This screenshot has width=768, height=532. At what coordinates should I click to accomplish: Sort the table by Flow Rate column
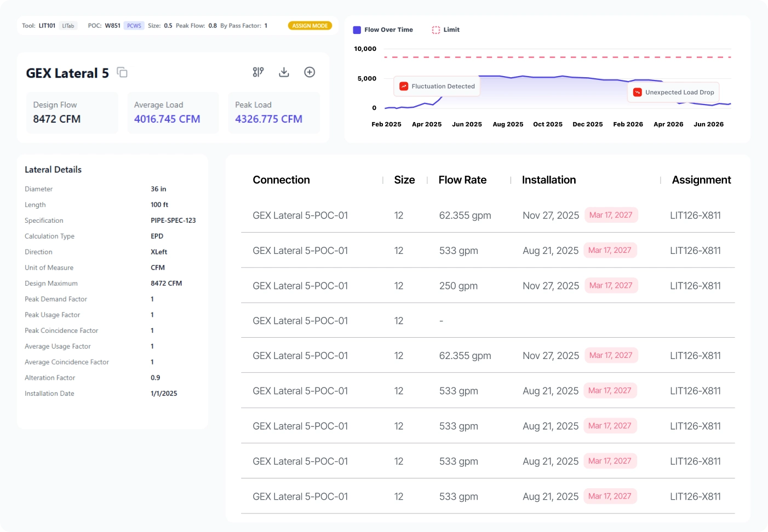tap(462, 180)
